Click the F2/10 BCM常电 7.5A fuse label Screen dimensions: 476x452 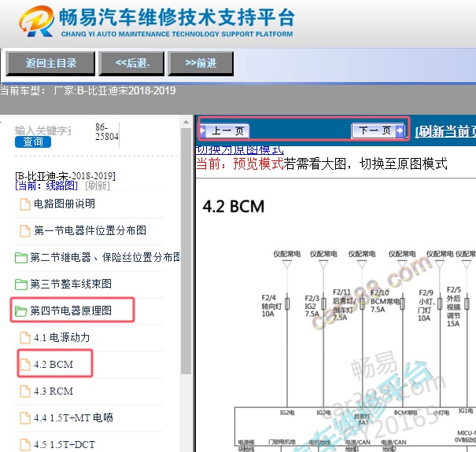(x=386, y=301)
